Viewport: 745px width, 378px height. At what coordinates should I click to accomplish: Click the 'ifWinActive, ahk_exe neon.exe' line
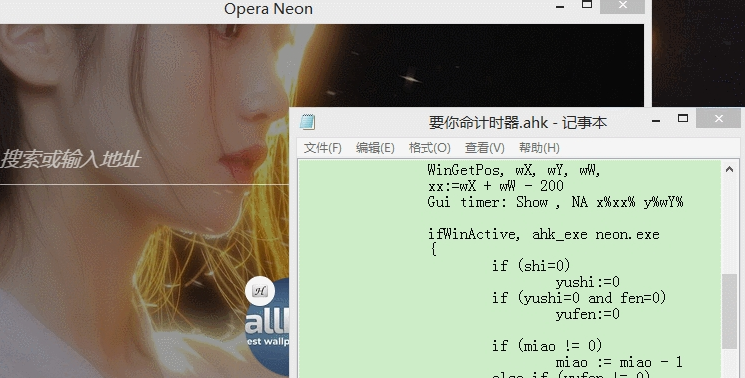click(x=544, y=234)
